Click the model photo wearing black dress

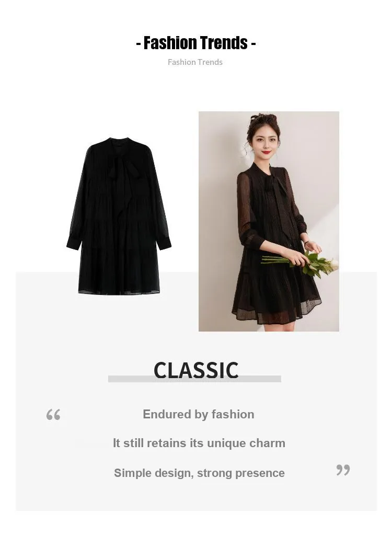[x=269, y=221]
